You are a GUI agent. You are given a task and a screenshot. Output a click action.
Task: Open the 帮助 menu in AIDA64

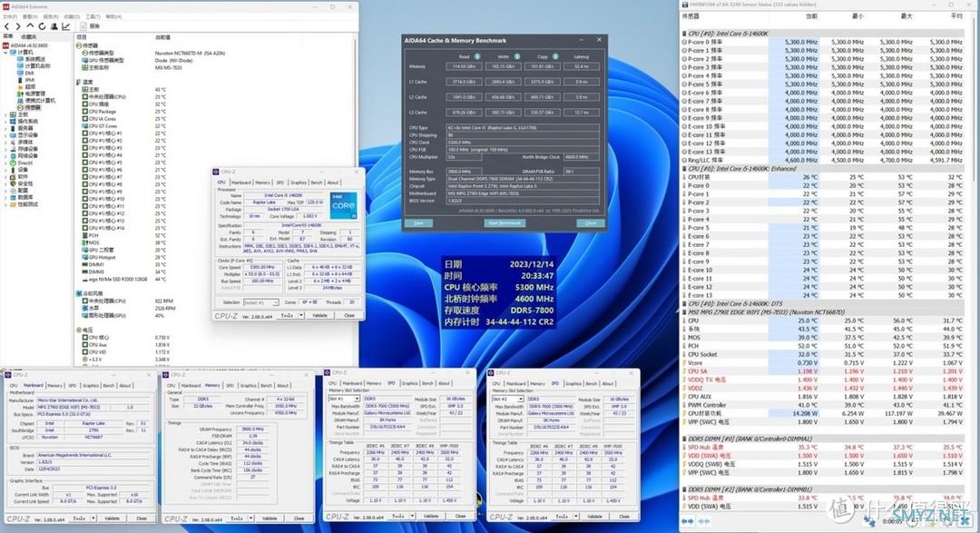click(113, 17)
